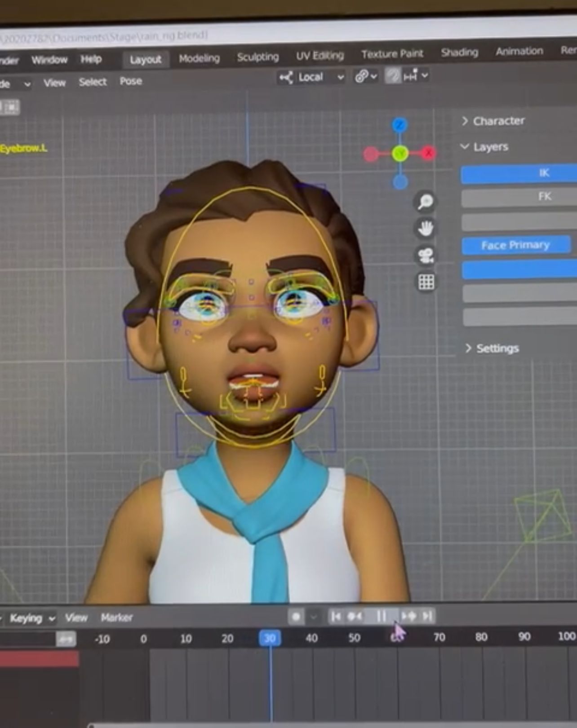This screenshot has width=577, height=728.
Task: Click the red X axis on gizmo
Action: pos(428,153)
